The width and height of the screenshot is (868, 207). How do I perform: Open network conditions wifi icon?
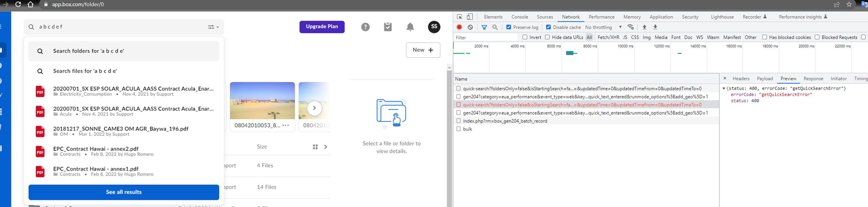pyautogui.click(x=631, y=27)
